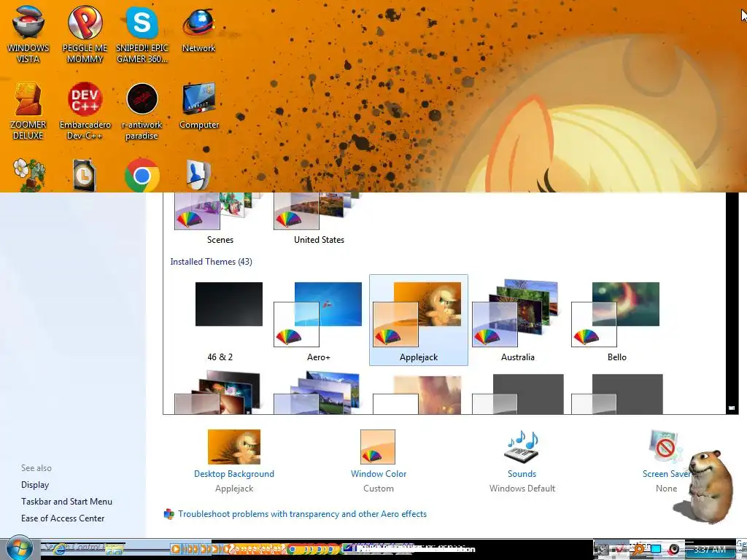Open Troubleshoot transparency and Aero effects link
The height and width of the screenshot is (560, 747).
pyautogui.click(x=302, y=514)
